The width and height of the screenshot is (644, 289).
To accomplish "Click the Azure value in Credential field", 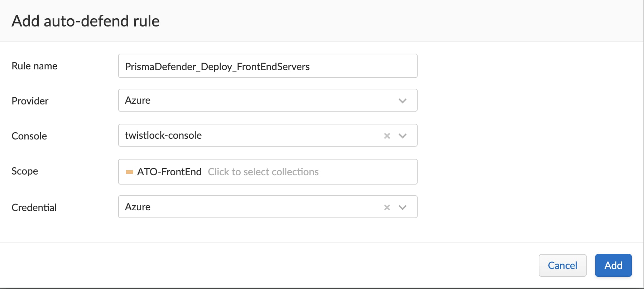I will [x=138, y=207].
